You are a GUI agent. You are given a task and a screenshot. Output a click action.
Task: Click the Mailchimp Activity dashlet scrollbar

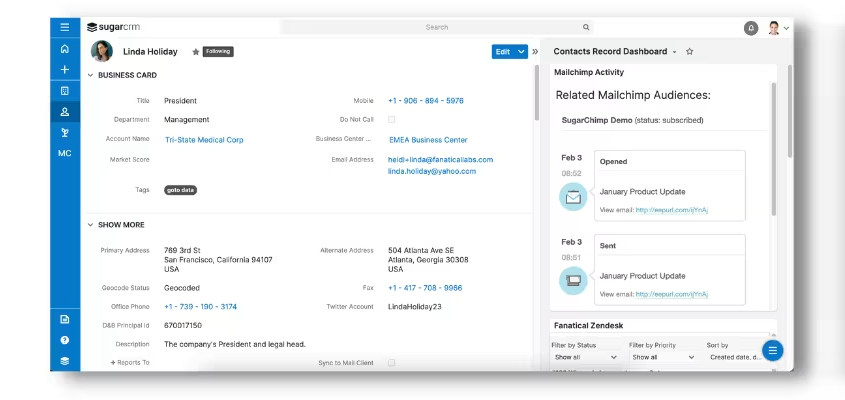pyautogui.click(x=774, y=149)
